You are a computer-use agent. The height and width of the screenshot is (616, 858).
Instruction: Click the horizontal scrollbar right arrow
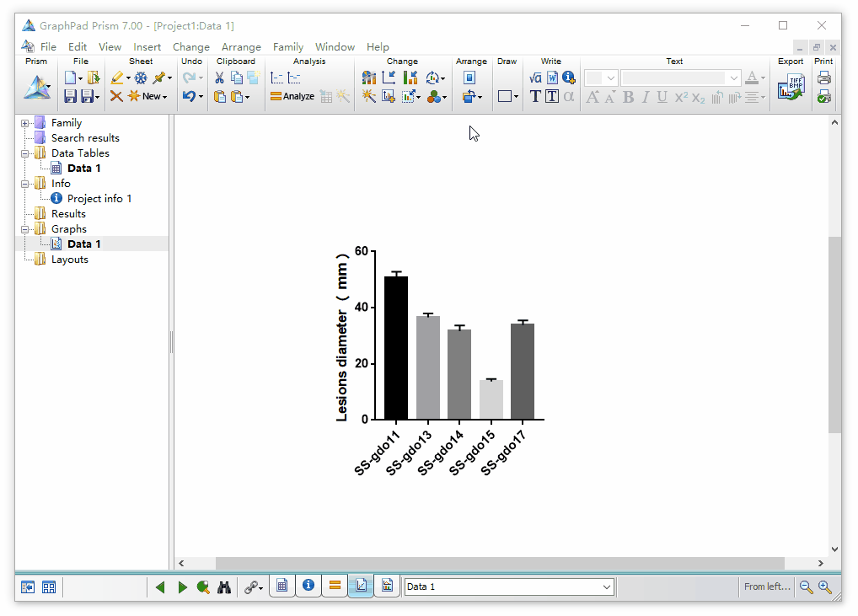tap(820, 564)
